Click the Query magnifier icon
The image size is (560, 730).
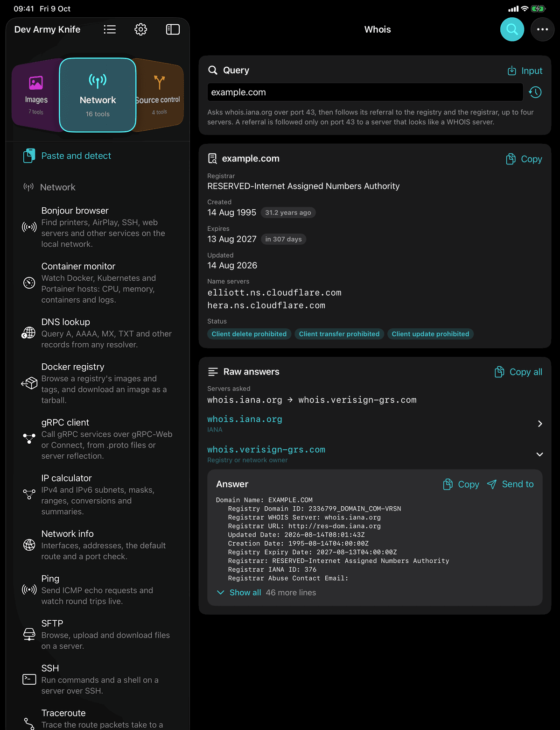(x=213, y=70)
